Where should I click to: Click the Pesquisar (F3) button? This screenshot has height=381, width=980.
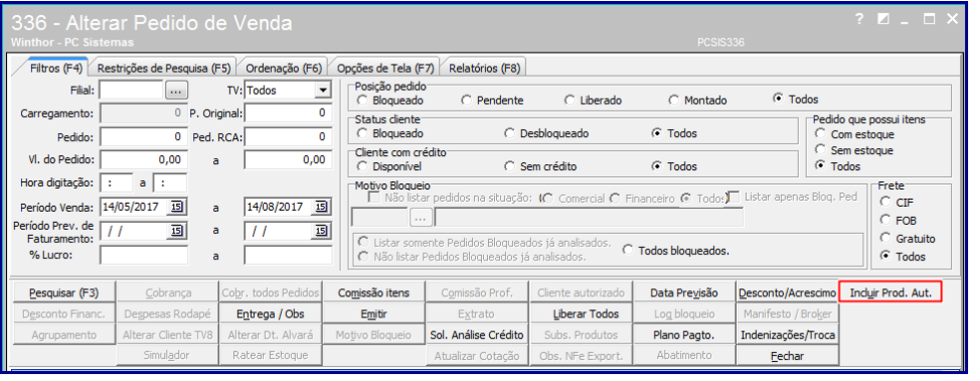(x=64, y=292)
